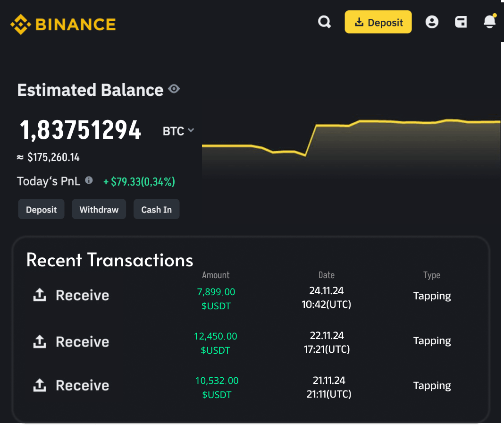Click the 1,83751294 balance value
The width and height of the screenshot is (504, 425).
coord(80,130)
